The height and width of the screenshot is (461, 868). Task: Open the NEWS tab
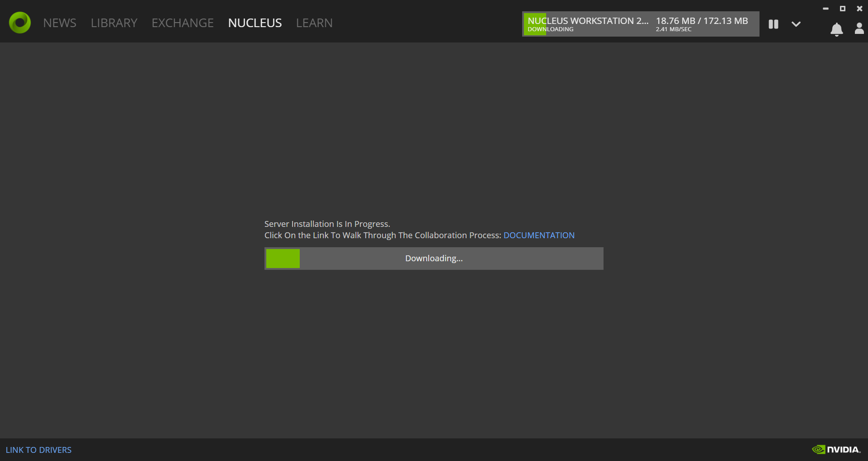pos(60,23)
